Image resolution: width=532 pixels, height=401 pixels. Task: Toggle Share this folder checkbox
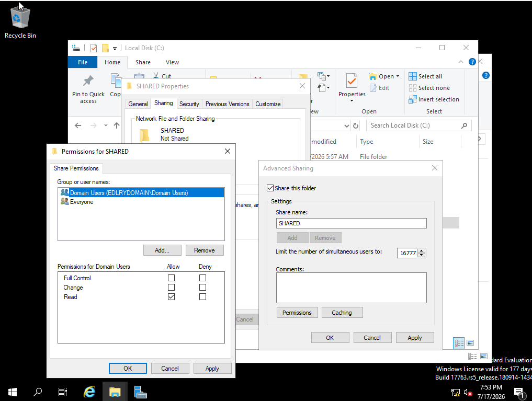[x=270, y=188]
